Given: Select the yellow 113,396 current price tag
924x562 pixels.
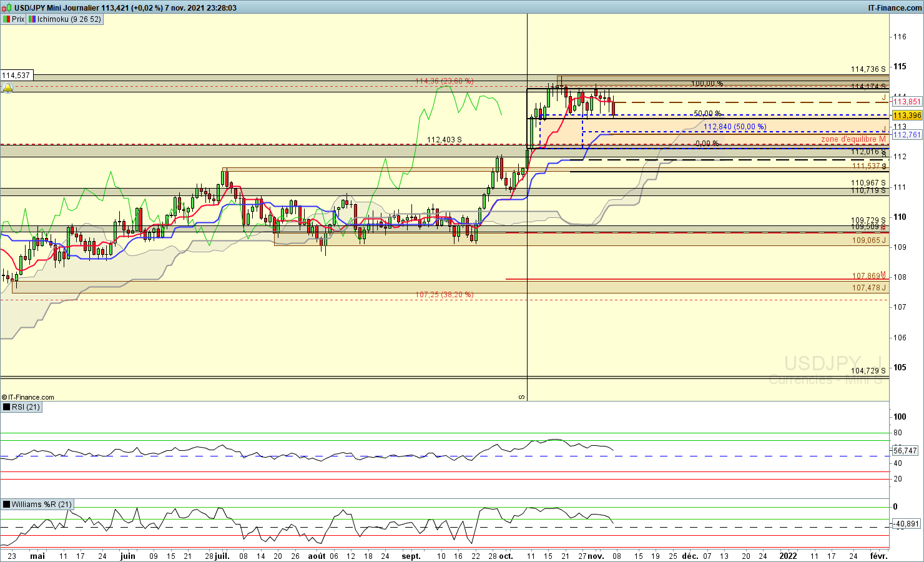Looking at the screenshot, I should coord(907,116).
